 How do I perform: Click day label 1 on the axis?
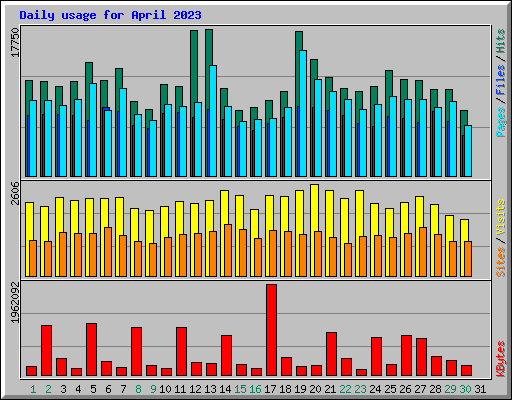[x=33, y=389]
